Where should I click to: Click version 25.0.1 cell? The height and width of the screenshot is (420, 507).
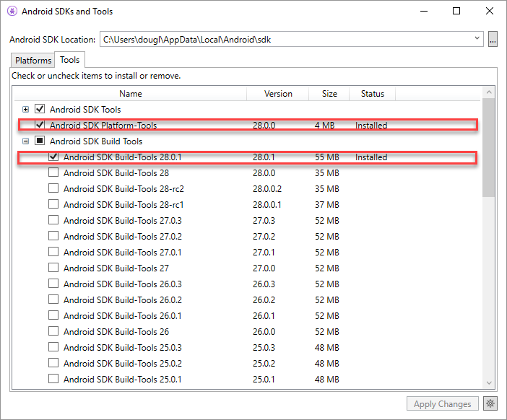[264, 380]
